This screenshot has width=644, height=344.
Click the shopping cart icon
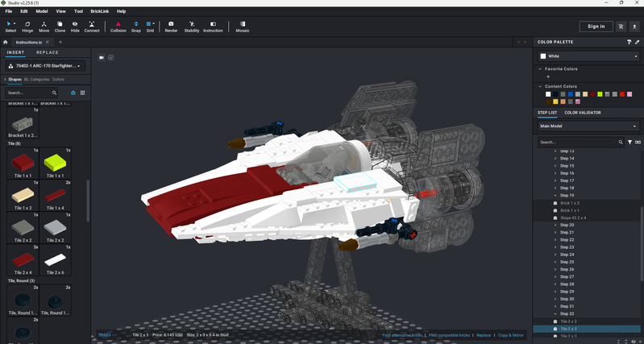click(x=621, y=27)
